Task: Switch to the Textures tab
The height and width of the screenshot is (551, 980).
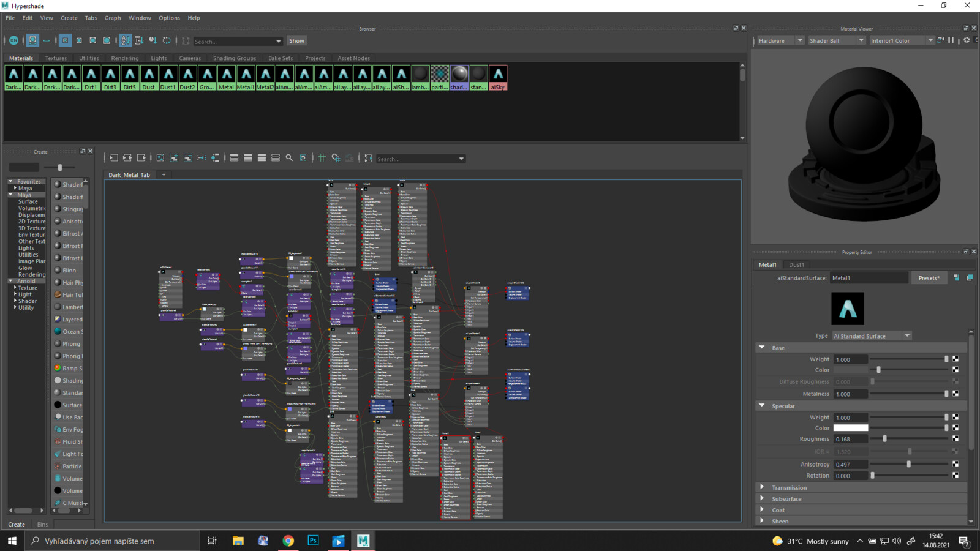Action: click(x=56, y=58)
